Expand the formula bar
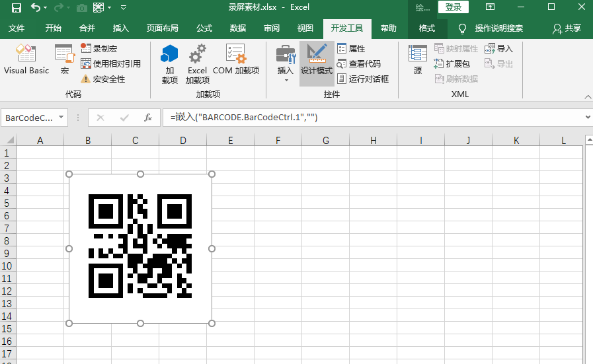This screenshot has height=364, width=593. 588,118
